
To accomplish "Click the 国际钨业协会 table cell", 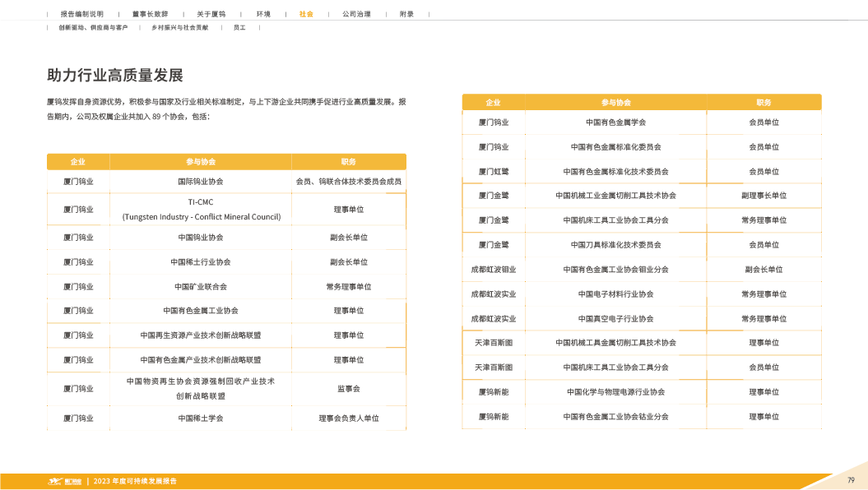I will pyautogui.click(x=201, y=181).
